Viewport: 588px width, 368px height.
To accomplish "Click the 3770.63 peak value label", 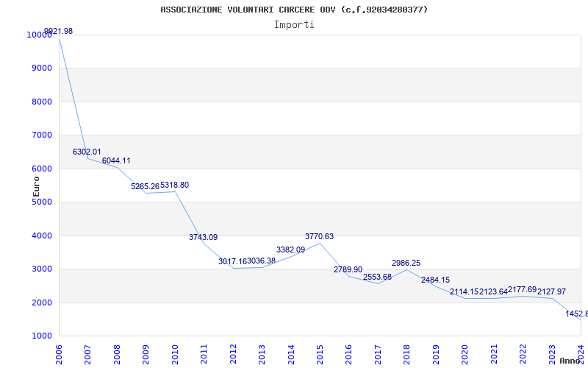I will [x=319, y=236].
